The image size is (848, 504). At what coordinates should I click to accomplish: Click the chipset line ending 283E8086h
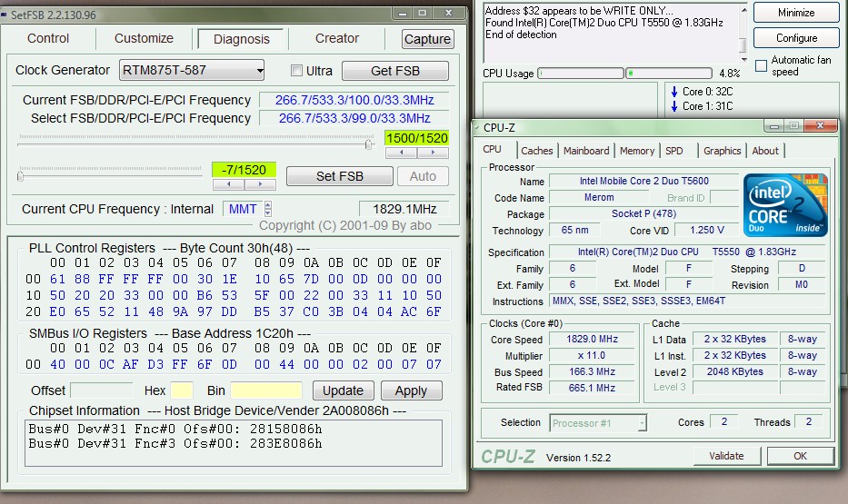(175, 443)
